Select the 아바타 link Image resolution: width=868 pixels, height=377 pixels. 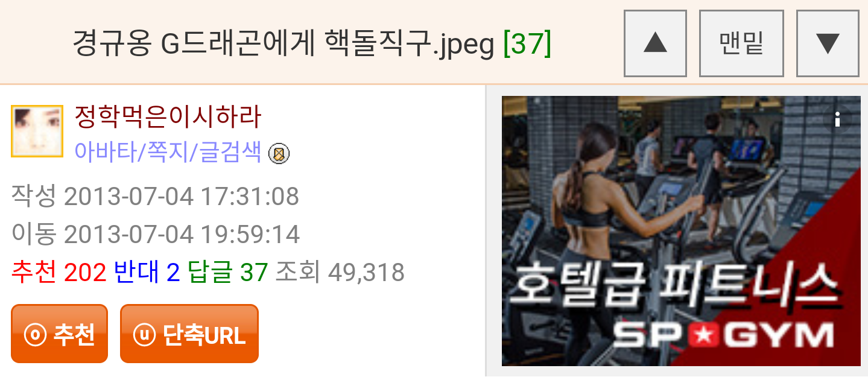[x=104, y=153]
